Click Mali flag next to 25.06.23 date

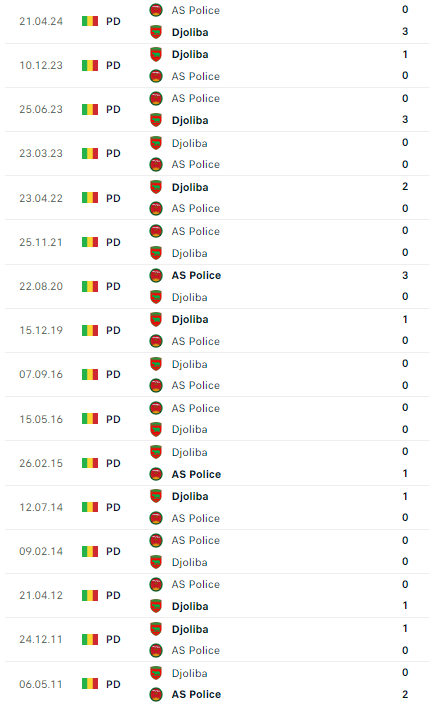click(x=90, y=109)
